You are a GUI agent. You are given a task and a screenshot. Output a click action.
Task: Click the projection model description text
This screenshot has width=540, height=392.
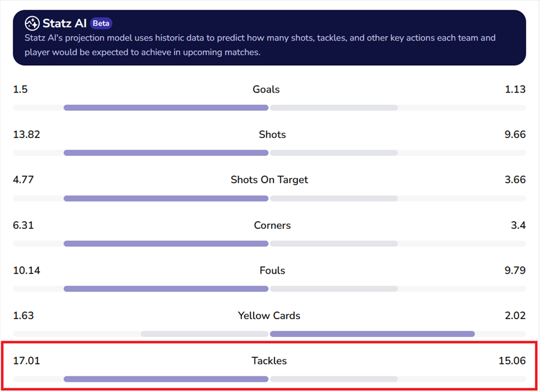click(260, 45)
